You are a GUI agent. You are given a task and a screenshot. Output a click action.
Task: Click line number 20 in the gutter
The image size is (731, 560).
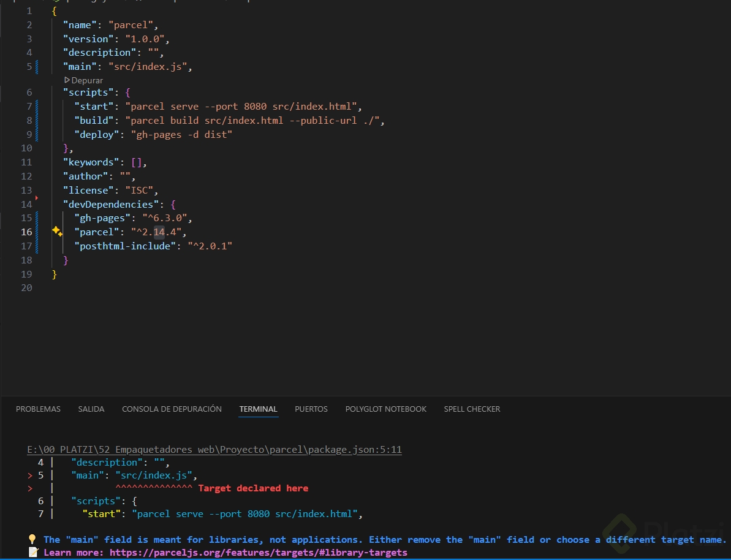26,288
